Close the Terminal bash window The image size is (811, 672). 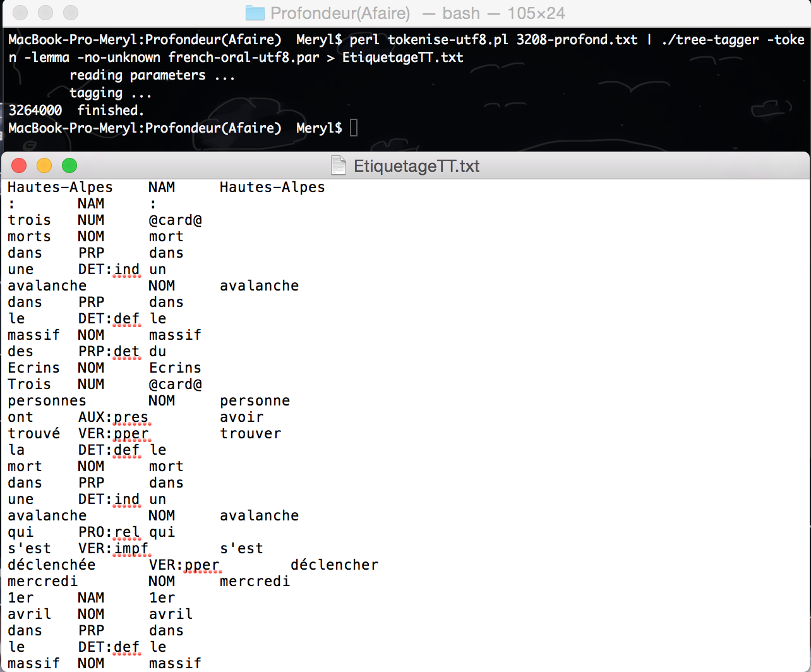coord(20,13)
